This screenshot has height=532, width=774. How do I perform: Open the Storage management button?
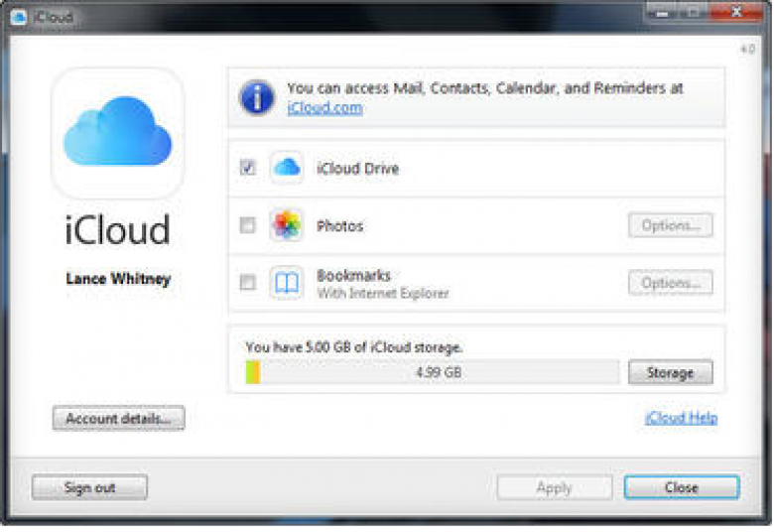[671, 372]
